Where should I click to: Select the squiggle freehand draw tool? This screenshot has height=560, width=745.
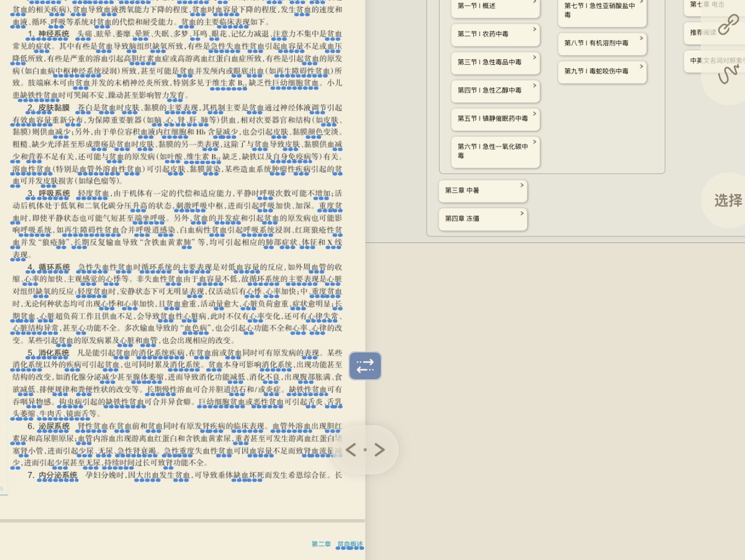pos(728,74)
